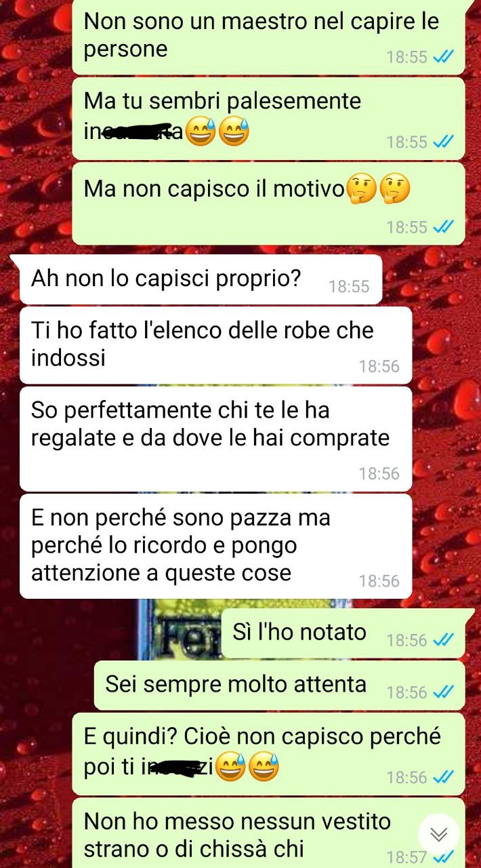
Task: Select message 'So perfettamente chi te le ha regalate'
Action: pyautogui.click(x=215, y=439)
